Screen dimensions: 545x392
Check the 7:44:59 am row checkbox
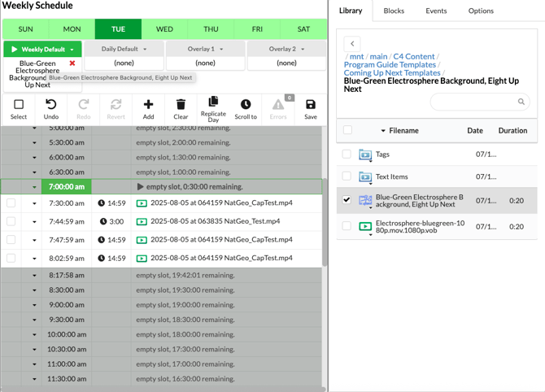[11, 221]
